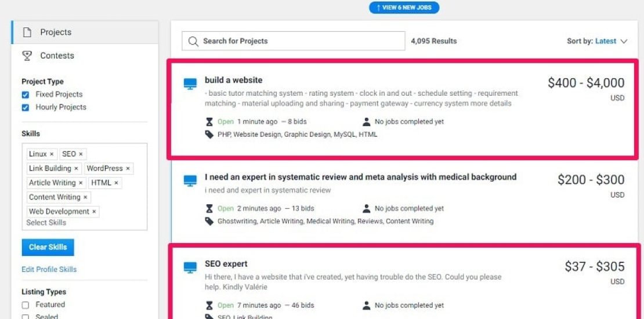The width and height of the screenshot is (644, 319).
Task: Enable the Featured listing type checkbox
Action: point(26,305)
